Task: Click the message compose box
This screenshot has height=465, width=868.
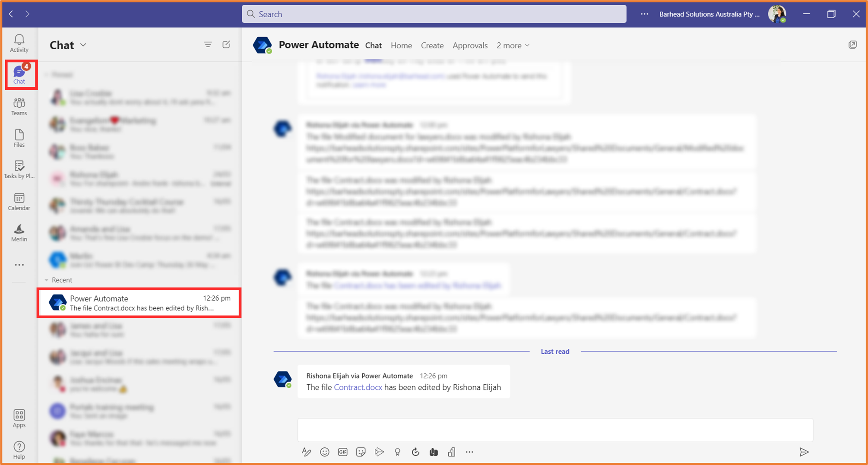Action: pos(555,430)
